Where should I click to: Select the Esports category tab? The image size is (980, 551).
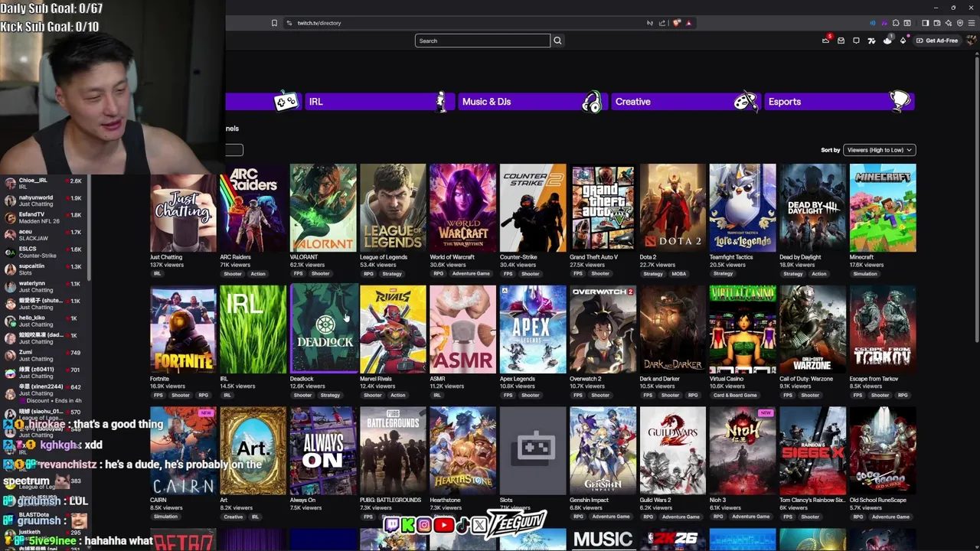[839, 102]
